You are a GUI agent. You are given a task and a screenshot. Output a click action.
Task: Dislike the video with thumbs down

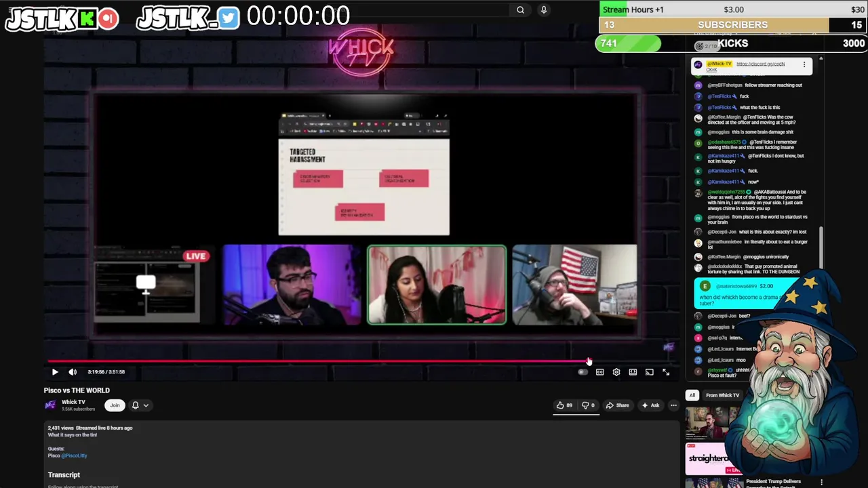point(589,405)
